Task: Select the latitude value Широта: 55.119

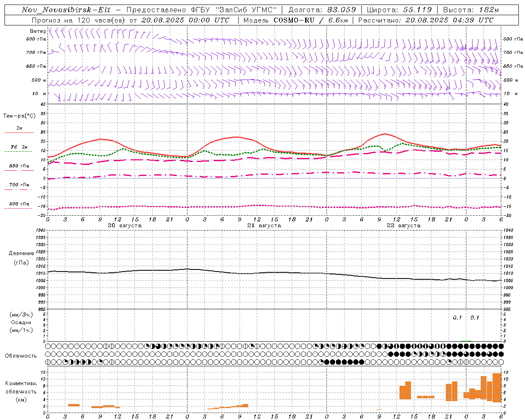Action: pyautogui.click(x=399, y=10)
